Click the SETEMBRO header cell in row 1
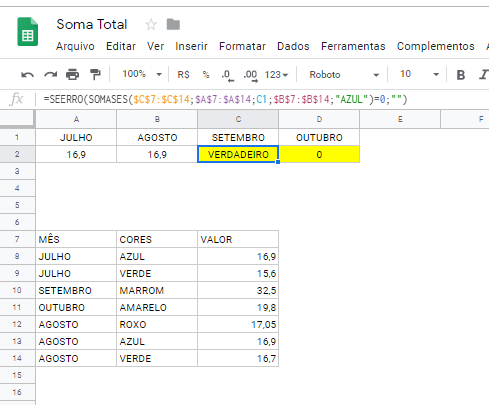 click(x=238, y=137)
